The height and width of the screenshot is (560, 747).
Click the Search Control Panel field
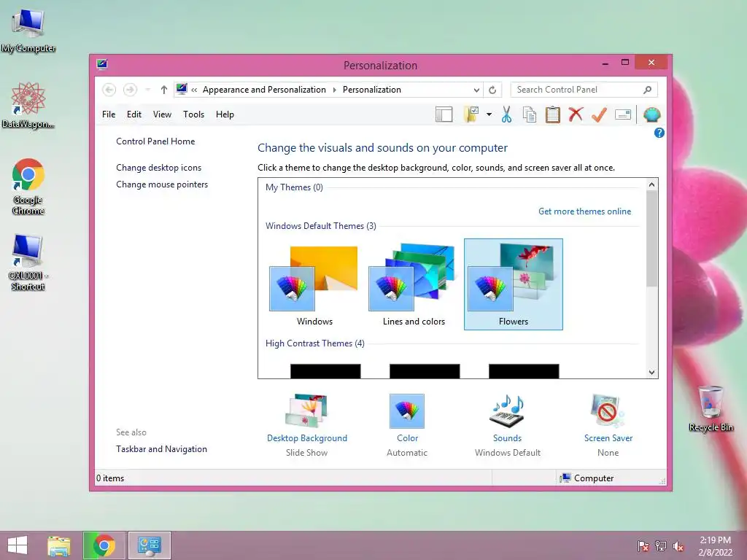(584, 90)
